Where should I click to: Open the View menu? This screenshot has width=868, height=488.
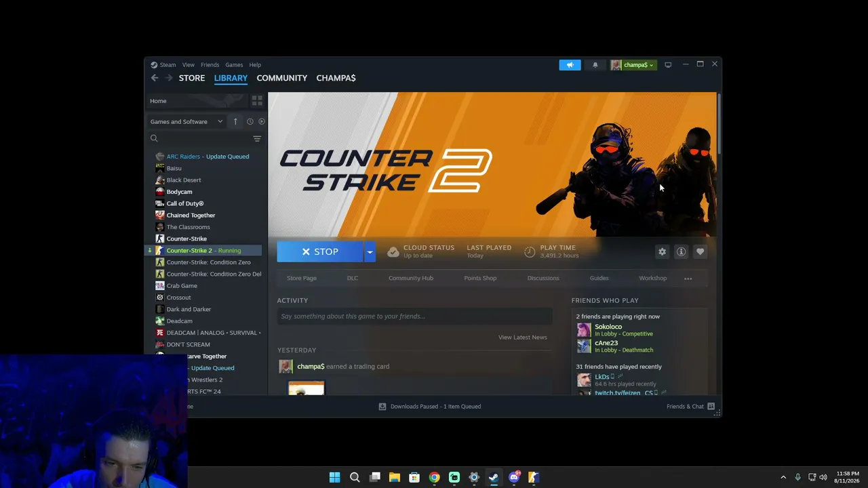tap(188, 65)
